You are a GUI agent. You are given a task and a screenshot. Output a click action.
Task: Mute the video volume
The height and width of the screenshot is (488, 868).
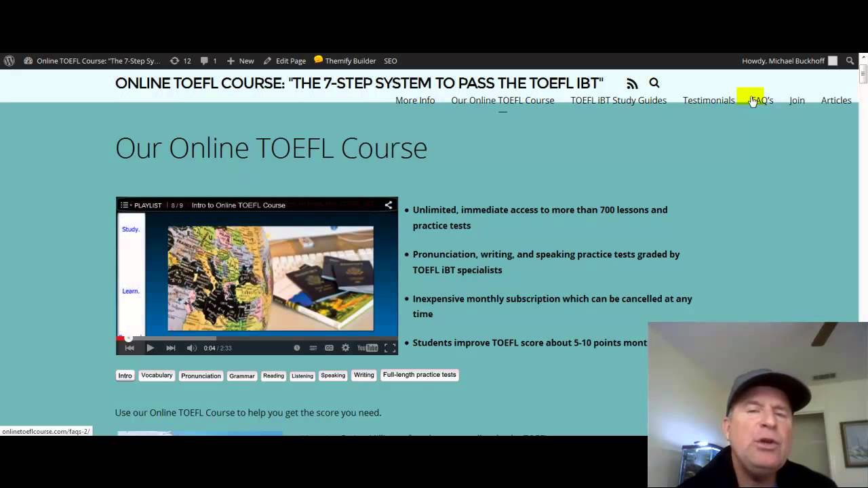click(x=192, y=348)
